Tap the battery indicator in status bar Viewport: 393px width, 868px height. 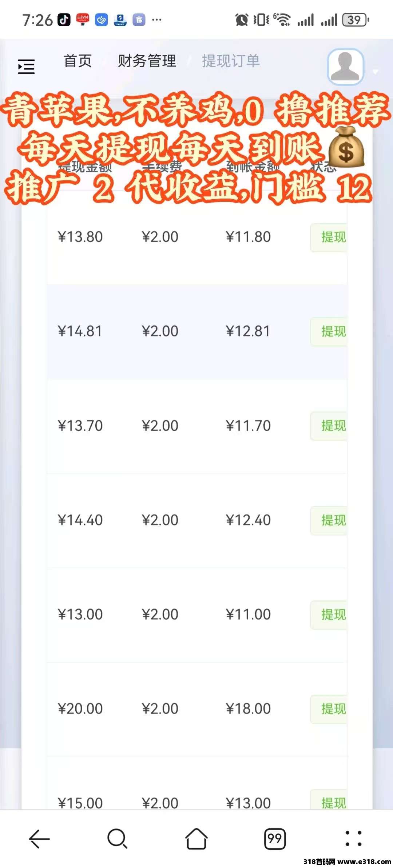click(356, 20)
